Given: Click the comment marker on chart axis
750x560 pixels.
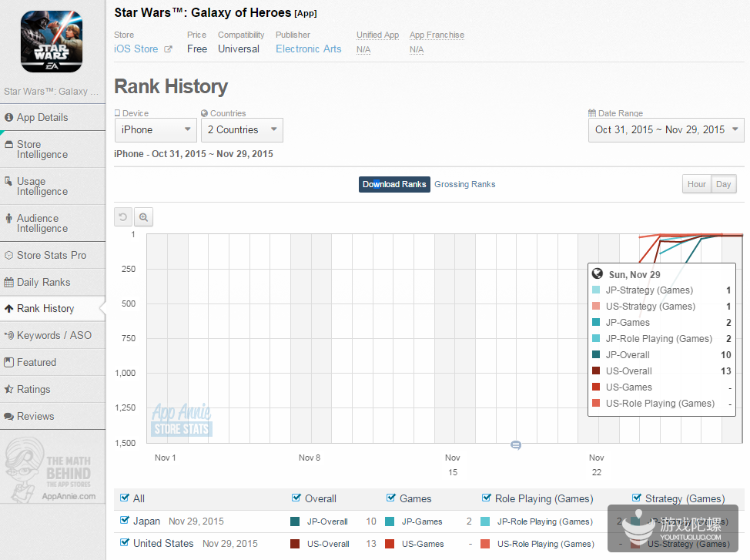Looking at the screenshot, I should 516,445.
